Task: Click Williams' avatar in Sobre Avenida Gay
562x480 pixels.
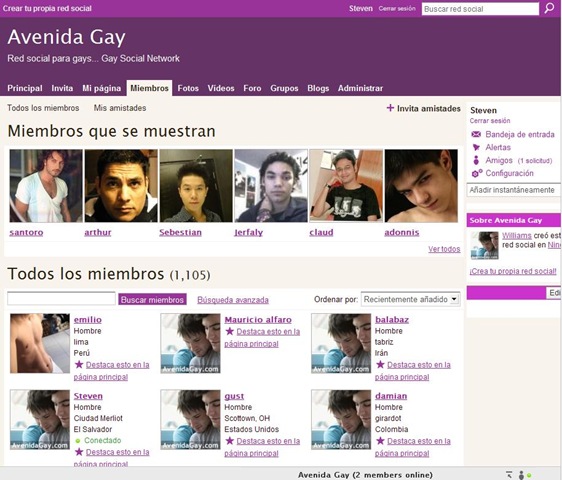Action: (484, 245)
